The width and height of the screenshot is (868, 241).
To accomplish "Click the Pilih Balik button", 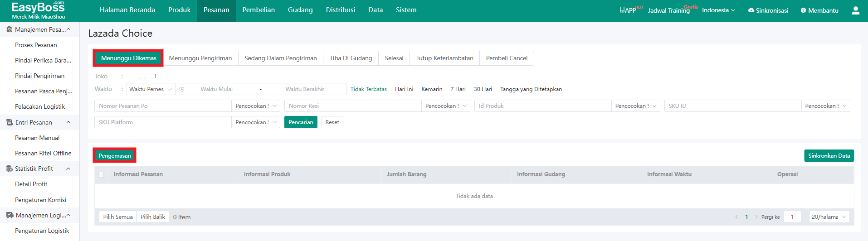I will (153, 217).
